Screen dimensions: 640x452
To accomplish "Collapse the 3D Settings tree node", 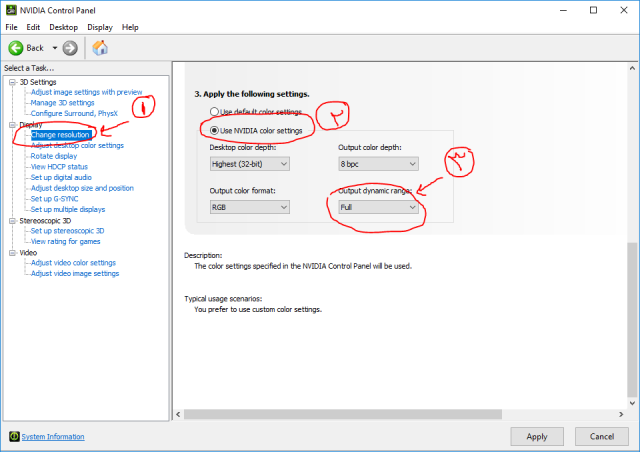I will click(x=13, y=82).
